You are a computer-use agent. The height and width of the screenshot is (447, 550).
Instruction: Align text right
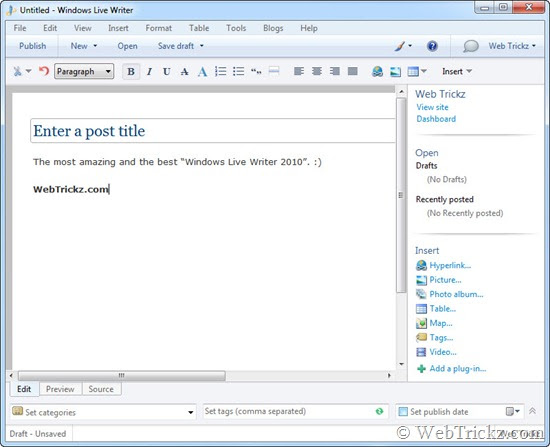pyautogui.click(x=335, y=71)
